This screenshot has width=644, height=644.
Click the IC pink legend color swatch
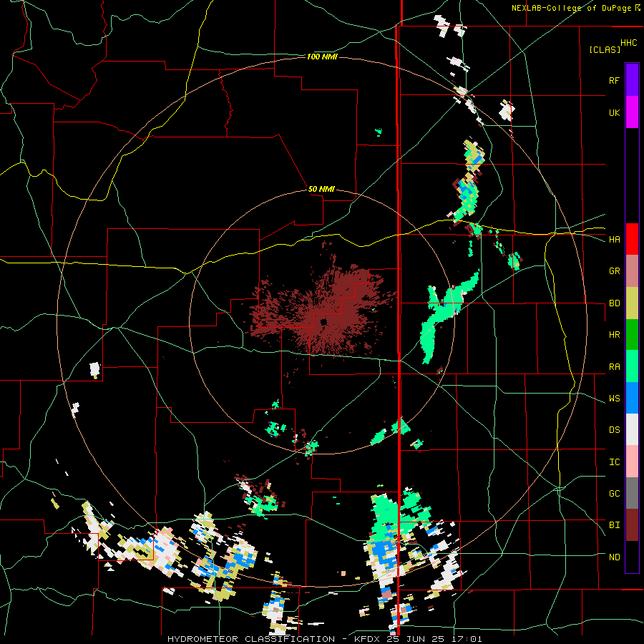632,462
